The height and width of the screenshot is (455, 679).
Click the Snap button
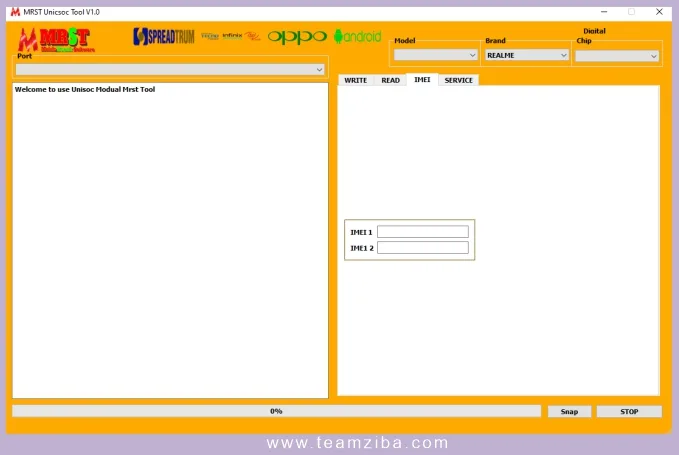pyautogui.click(x=569, y=411)
